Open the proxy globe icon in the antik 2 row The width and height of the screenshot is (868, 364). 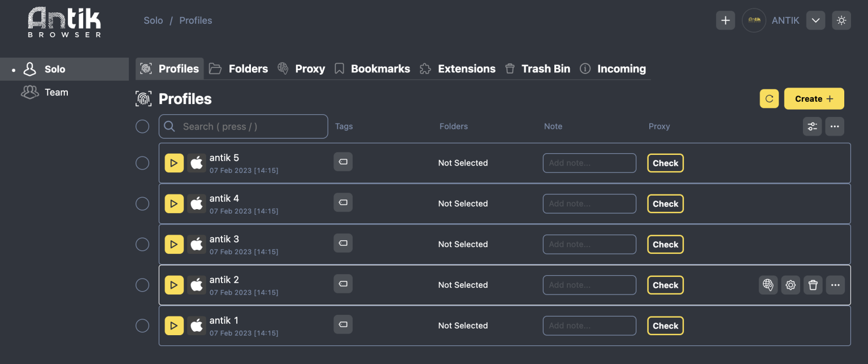(x=768, y=285)
